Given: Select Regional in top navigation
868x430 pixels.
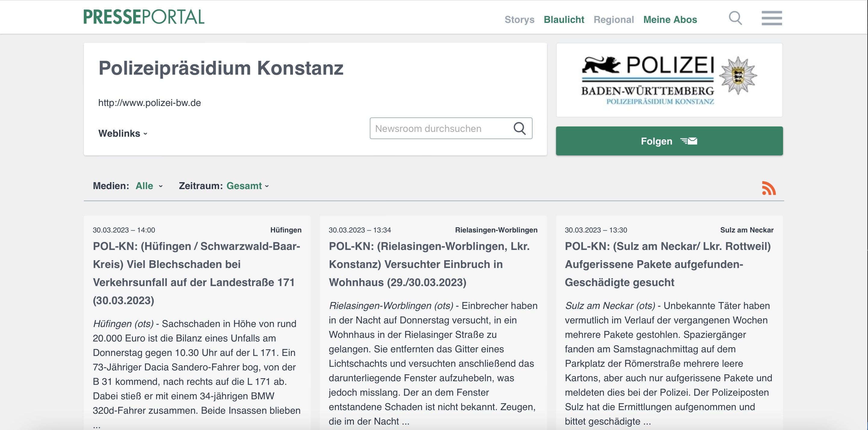Looking at the screenshot, I should coord(613,20).
